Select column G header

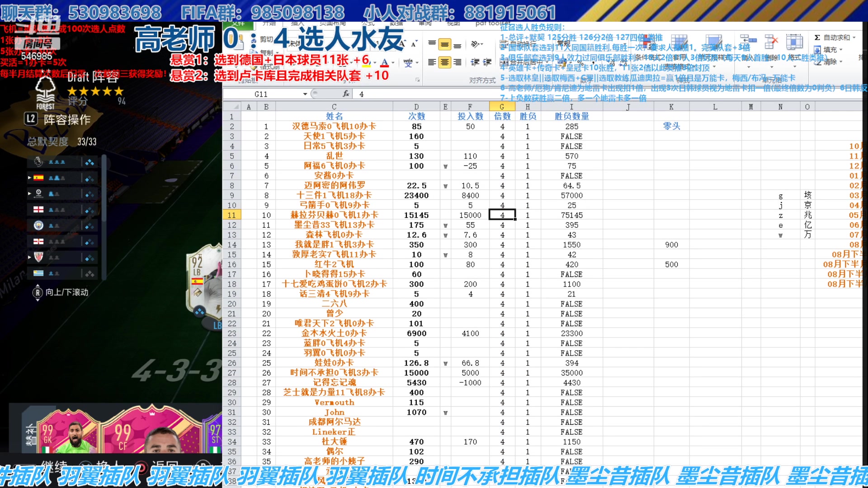coord(502,107)
